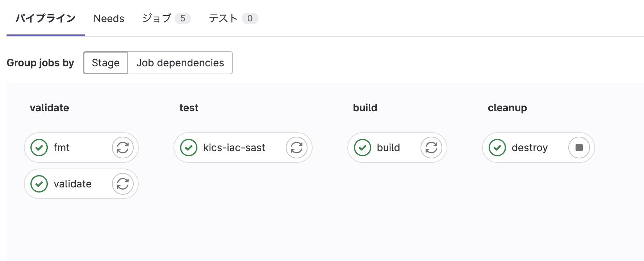Image resolution: width=644 pixels, height=261 pixels.
Task: Open the fmt job log
Action: pyautogui.click(x=62, y=148)
